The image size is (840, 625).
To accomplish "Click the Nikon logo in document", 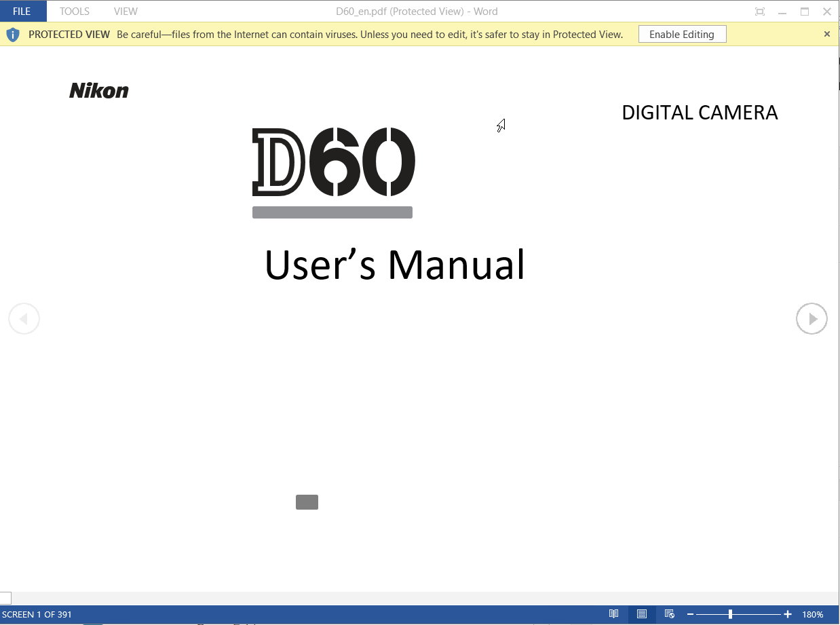I will [99, 90].
